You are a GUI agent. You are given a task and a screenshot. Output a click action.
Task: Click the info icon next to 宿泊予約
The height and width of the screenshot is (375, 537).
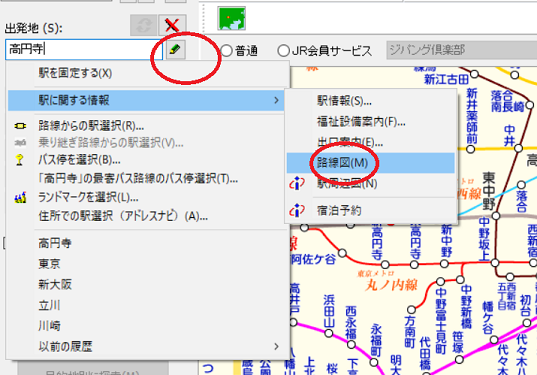297,210
